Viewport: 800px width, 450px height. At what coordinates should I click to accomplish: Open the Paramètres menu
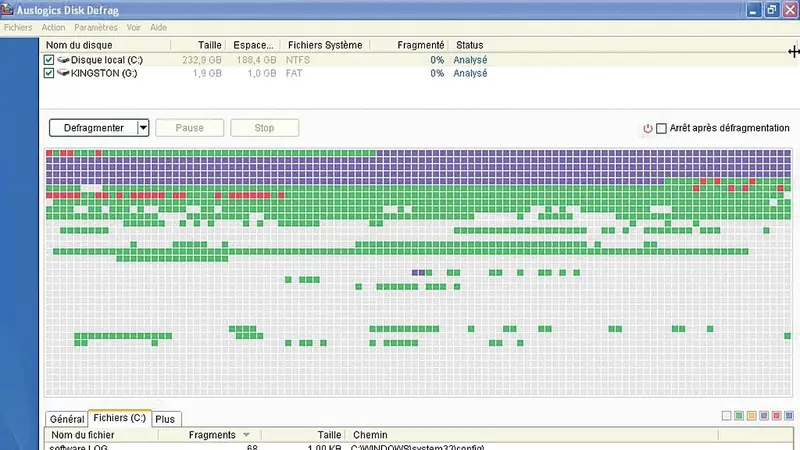[96, 28]
